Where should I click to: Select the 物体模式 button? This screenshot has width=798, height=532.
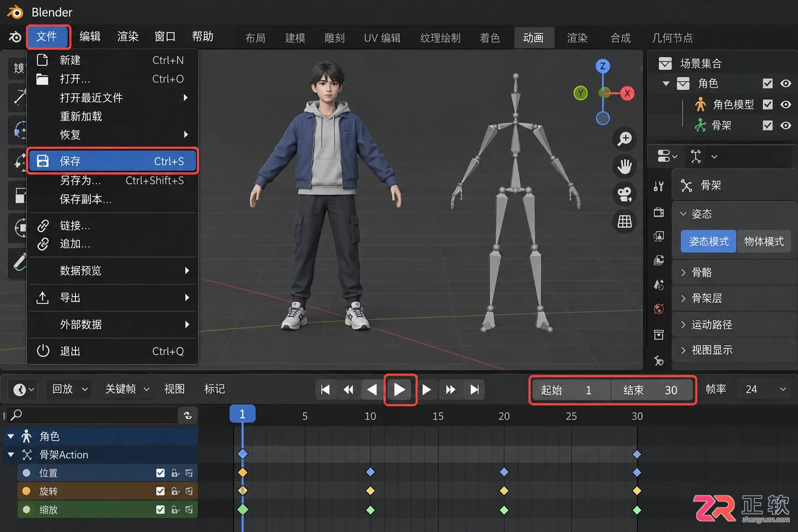tap(764, 242)
